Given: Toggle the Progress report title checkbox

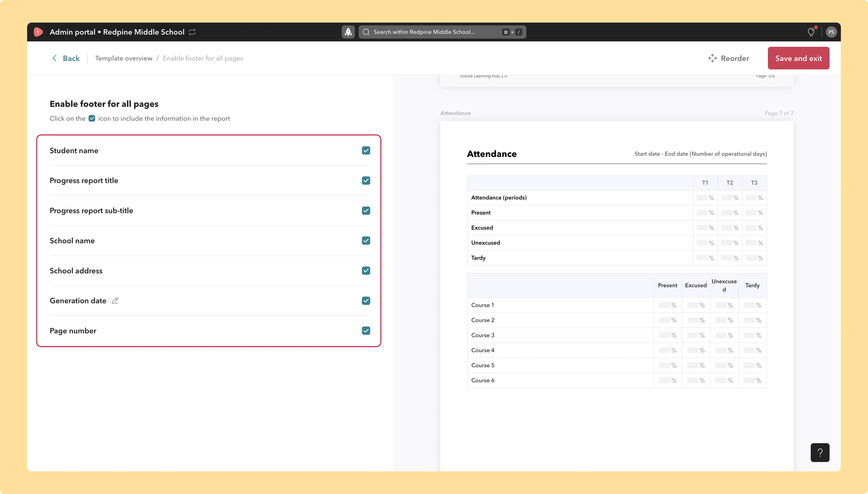Looking at the screenshot, I should pos(366,181).
